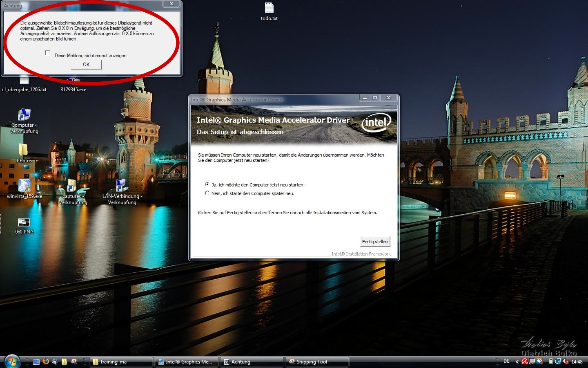This screenshot has width=588, height=368.
Task: Switch to the training_ma taskbar window
Action: (121, 361)
